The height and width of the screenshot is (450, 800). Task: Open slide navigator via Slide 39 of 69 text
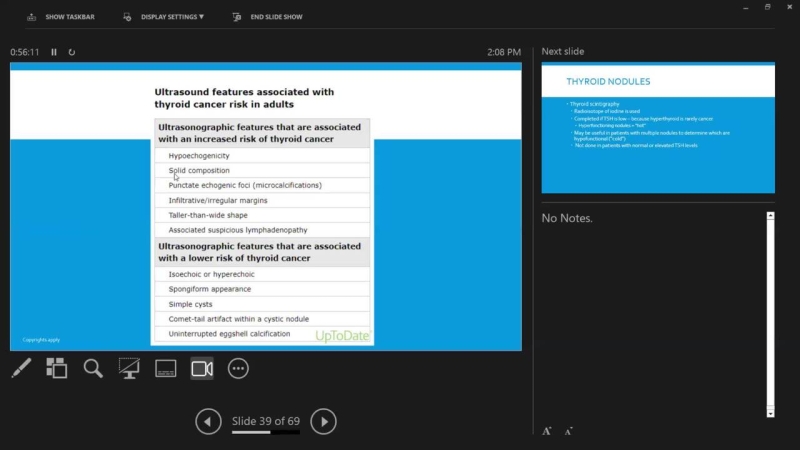click(x=265, y=420)
